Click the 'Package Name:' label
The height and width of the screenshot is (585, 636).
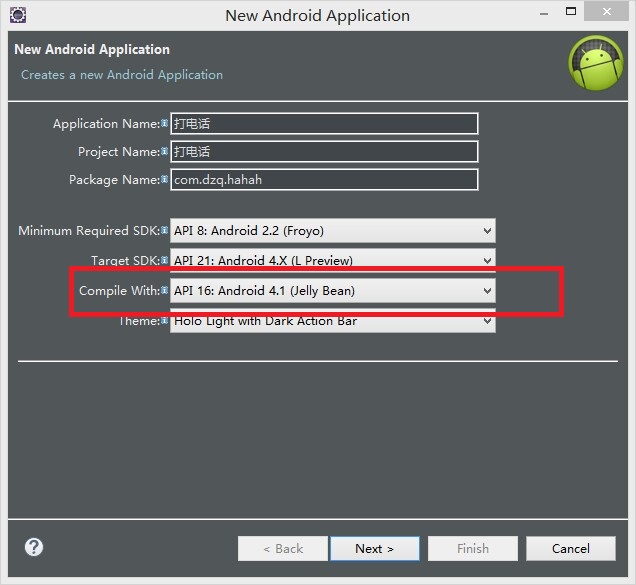pyautogui.click(x=115, y=179)
